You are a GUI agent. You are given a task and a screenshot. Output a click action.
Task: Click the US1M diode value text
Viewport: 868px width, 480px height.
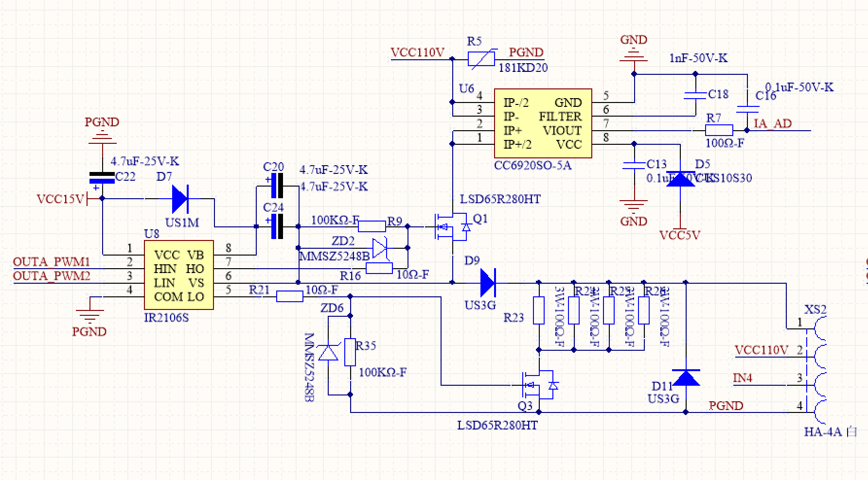pos(182,223)
